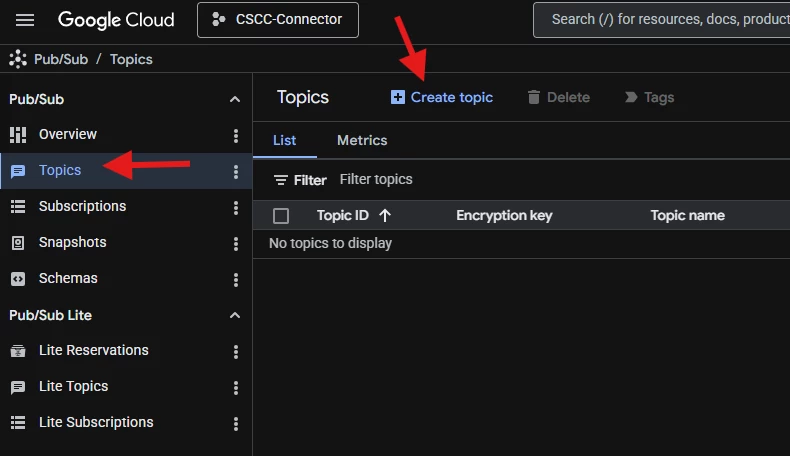Click the Create topic button
Screen dimensions: 790x456
[441, 97]
